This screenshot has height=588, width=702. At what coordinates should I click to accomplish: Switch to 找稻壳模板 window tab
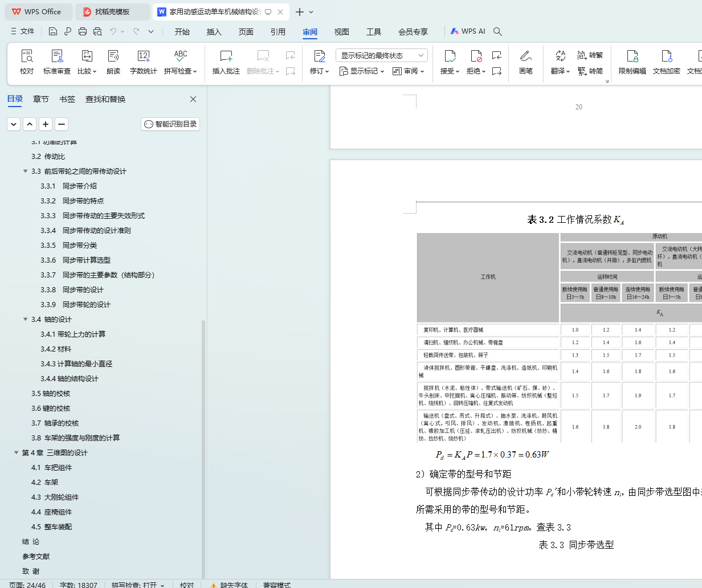[113, 11]
